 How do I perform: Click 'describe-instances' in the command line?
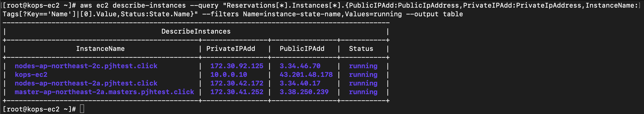coord(149,5)
